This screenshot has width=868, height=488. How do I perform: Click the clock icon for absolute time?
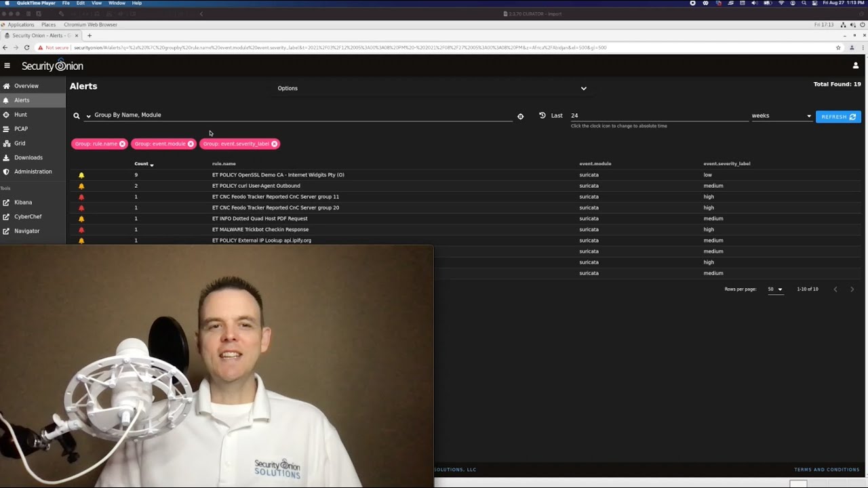[542, 115]
